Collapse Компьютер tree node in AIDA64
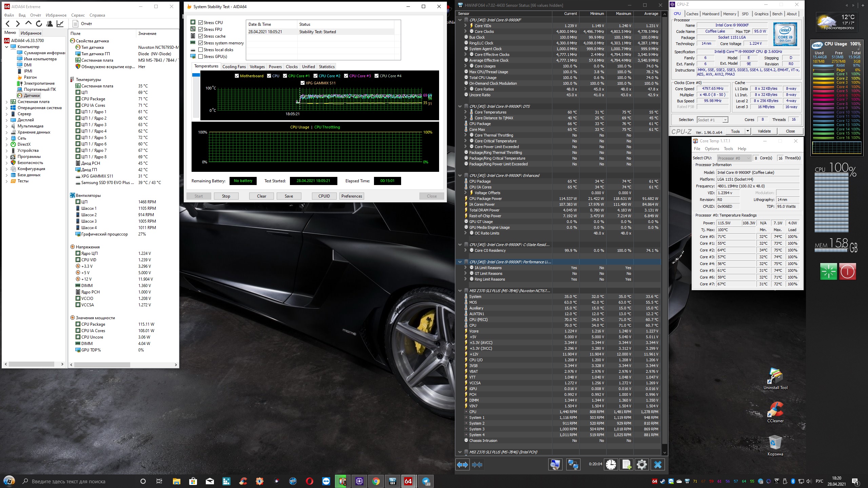 (6, 47)
